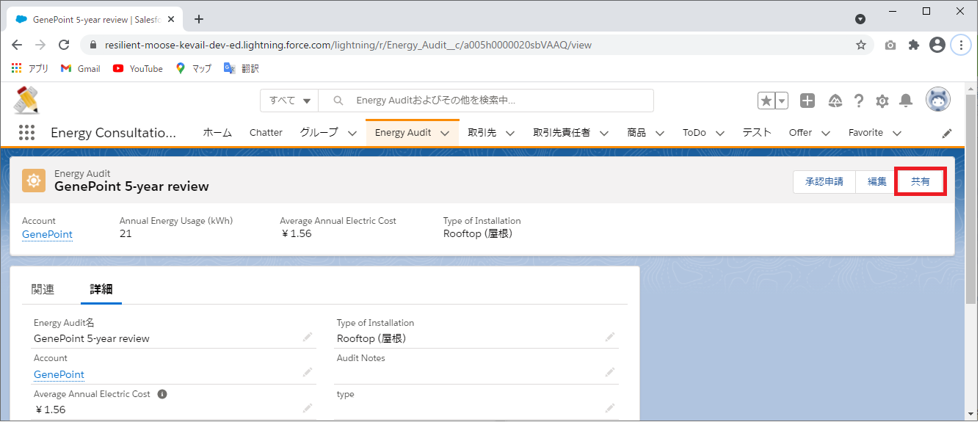Edit Audit Notes field pencil icon
The width and height of the screenshot is (980, 422).
pyautogui.click(x=610, y=373)
